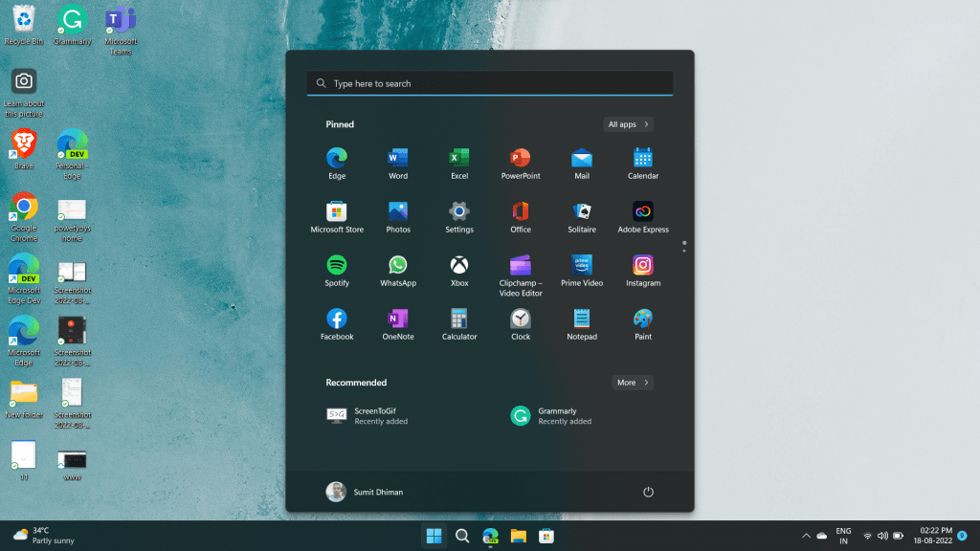The image size is (980, 551).
Task: Launch WhatsApp
Action: (398, 271)
